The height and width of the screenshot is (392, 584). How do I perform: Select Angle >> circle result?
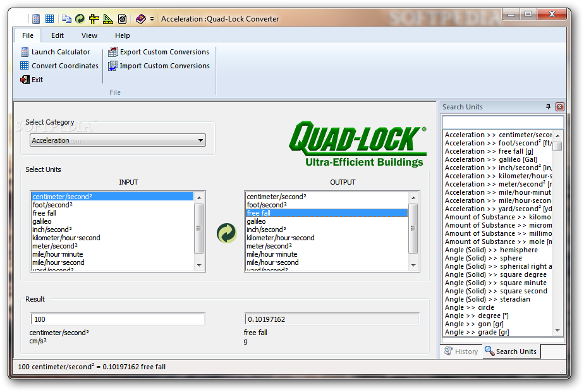(498, 307)
